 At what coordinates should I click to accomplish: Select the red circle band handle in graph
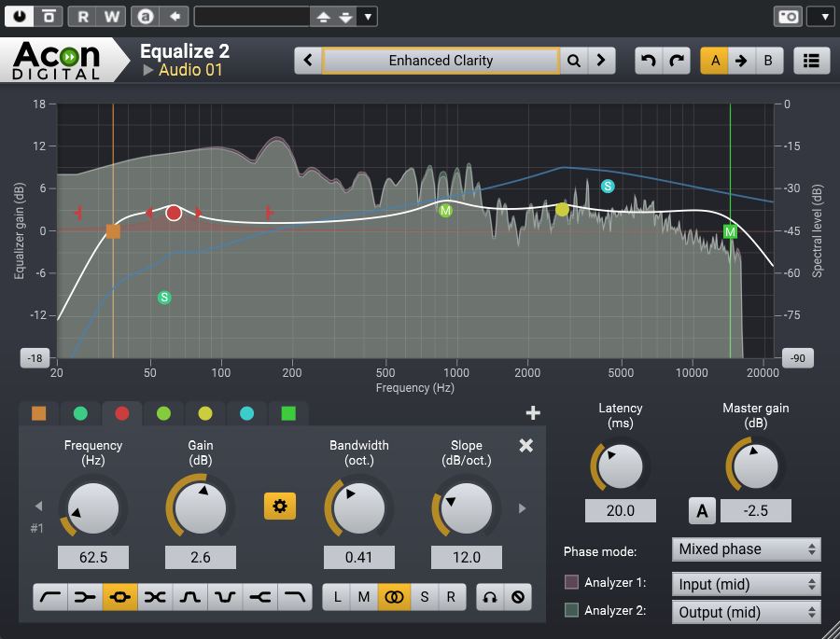pyautogui.click(x=174, y=213)
